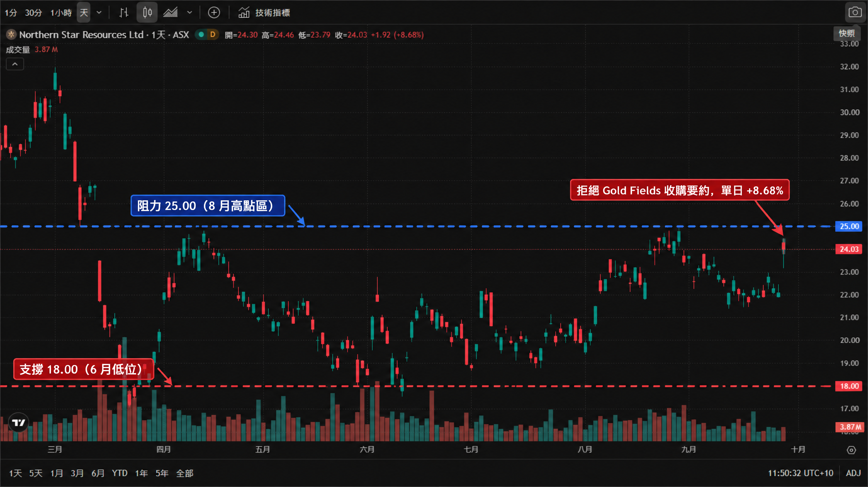The height and width of the screenshot is (487, 868).
Task: Click 四月 on the time axis
Action: [163, 449]
